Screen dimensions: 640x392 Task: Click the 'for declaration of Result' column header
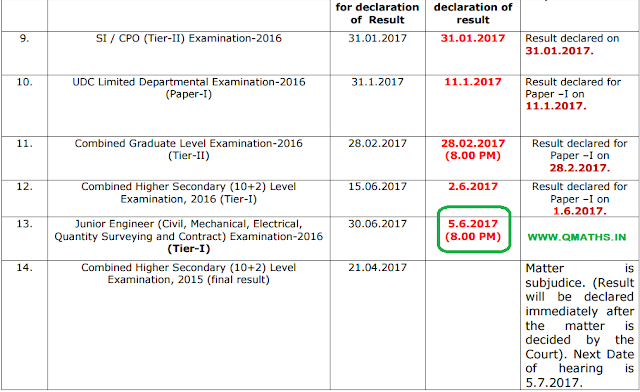click(x=377, y=13)
